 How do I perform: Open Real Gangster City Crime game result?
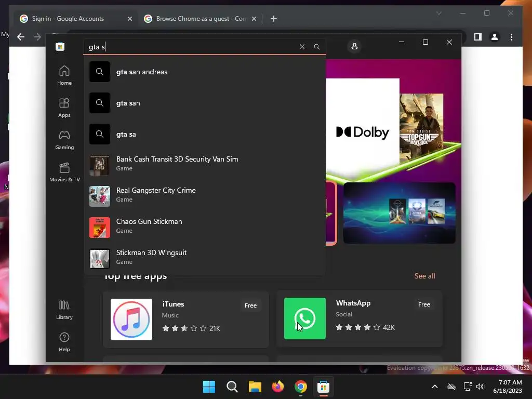coord(205,196)
